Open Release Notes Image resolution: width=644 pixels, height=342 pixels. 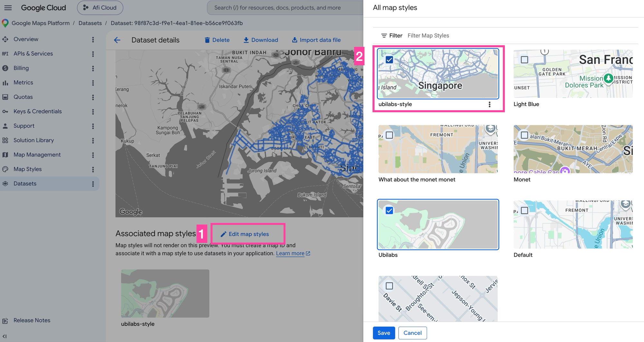pyautogui.click(x=32, y=320)
